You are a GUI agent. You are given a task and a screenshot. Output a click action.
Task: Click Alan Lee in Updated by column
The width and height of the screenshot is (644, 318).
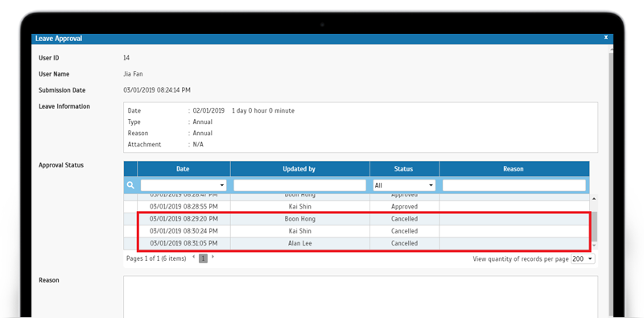pyautogui.click(x=299, y=243)
